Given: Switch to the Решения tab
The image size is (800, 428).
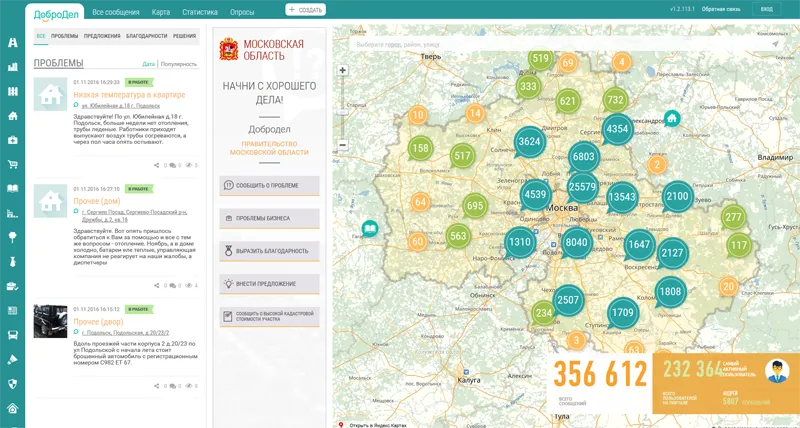Looking at the screenshot, I should 184,36.
